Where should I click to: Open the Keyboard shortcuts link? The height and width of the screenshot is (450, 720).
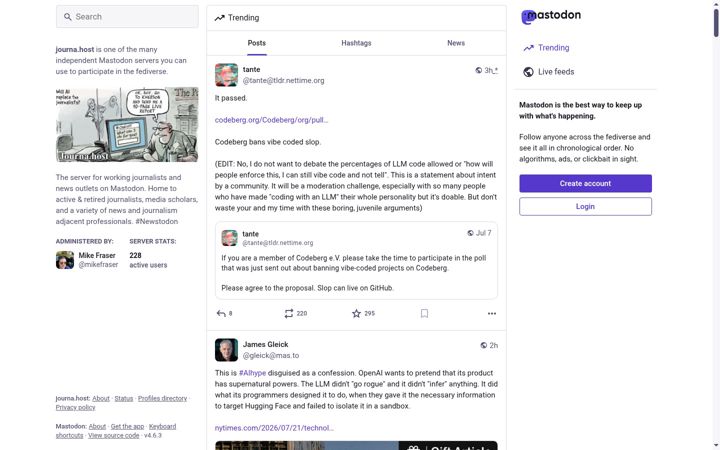[162, 427]
